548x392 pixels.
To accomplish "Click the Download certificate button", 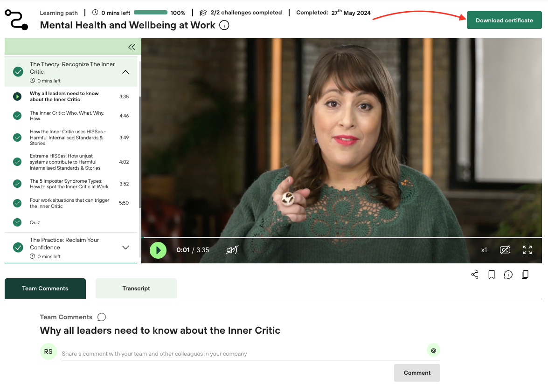I will coord(504,21).
